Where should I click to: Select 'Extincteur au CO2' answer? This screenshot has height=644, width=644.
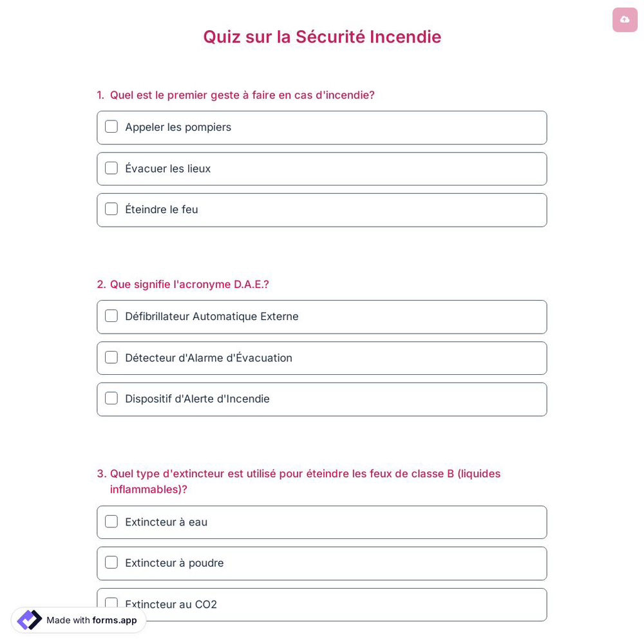click(111, 604)
